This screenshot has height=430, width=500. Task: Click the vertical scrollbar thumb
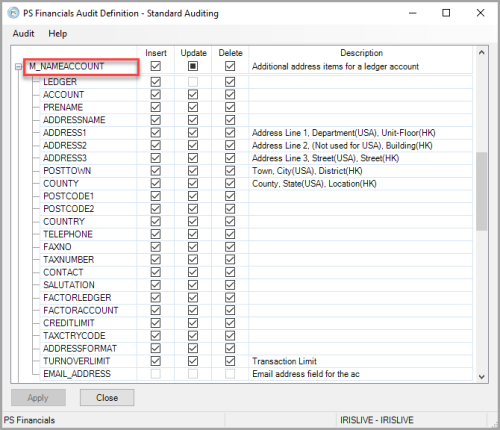pos(481,191)
